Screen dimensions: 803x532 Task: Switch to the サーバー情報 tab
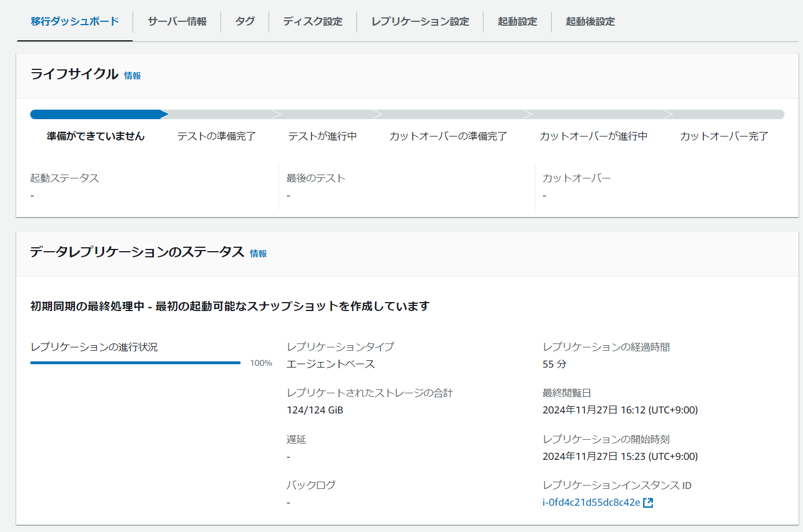tap(177, 21)
